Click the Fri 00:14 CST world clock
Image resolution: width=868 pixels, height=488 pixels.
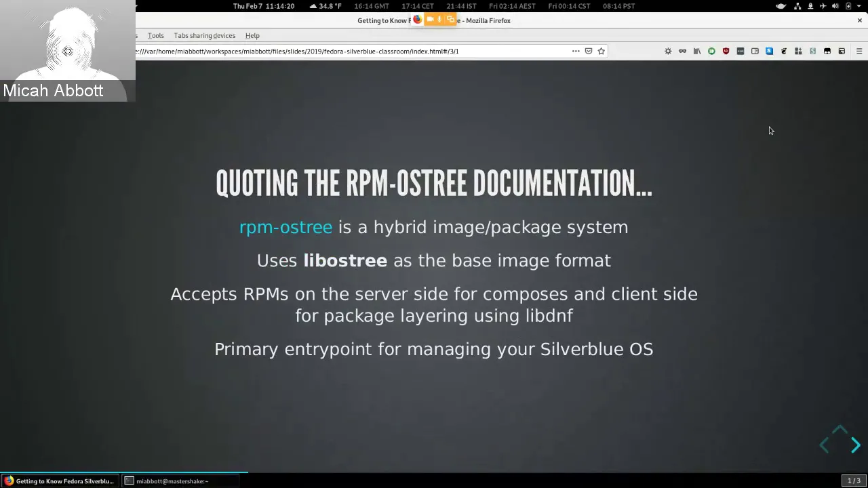570,6
